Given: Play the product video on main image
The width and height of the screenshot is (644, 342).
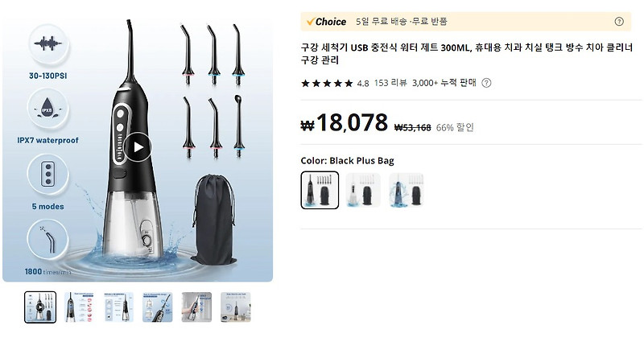Looking at the screenshot, I should (138, 147).
